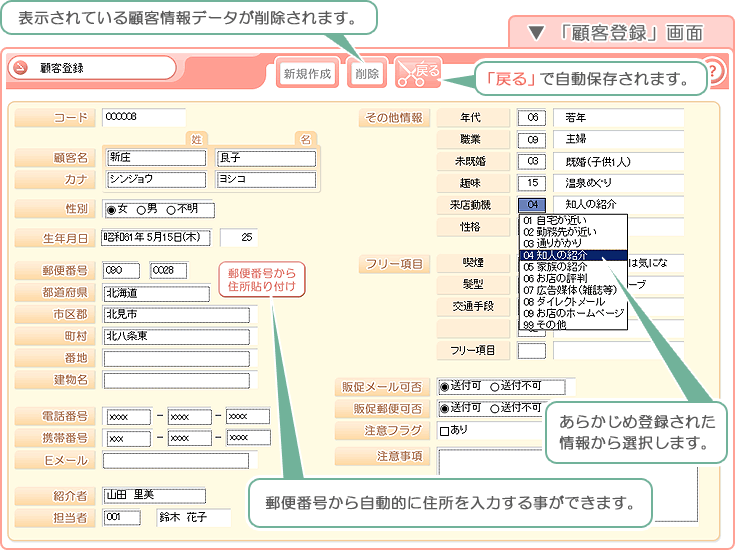Viewport: 735px width, 550px height.
Task: Open the 来店動機 code selector showing 04
Action: tap(532, 205)
